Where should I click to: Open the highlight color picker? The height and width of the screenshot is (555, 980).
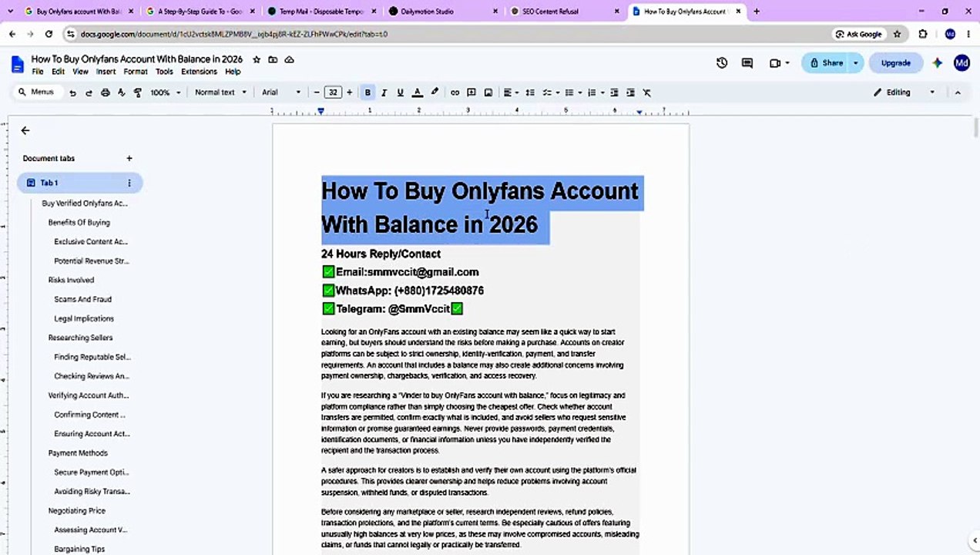coord(435,92)
